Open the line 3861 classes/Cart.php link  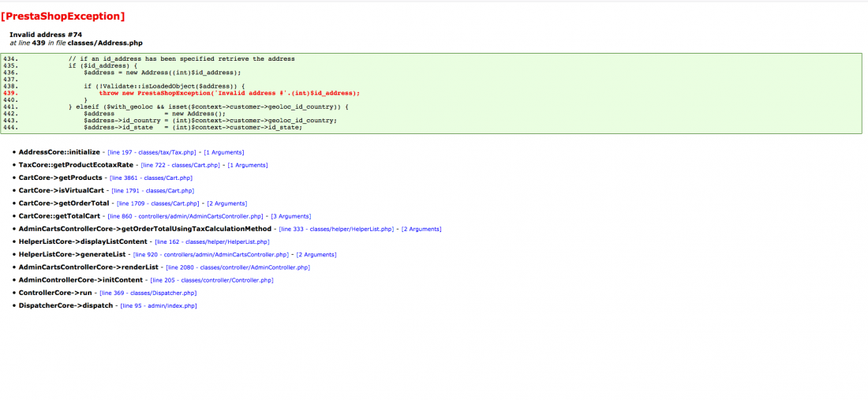tap(152, 178)
